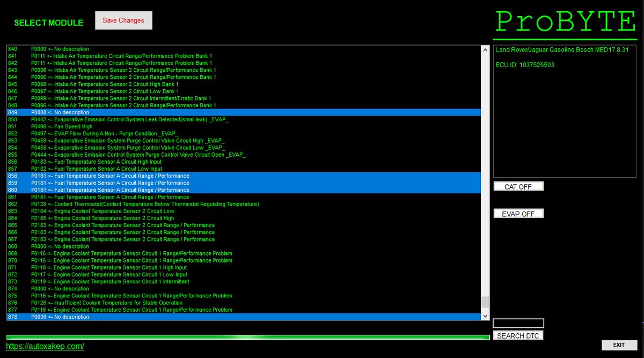Select row 861 P0181 Fuel Temperature Sensor
The width and height of the screenshot is (644, 358).
click(244, 197)
